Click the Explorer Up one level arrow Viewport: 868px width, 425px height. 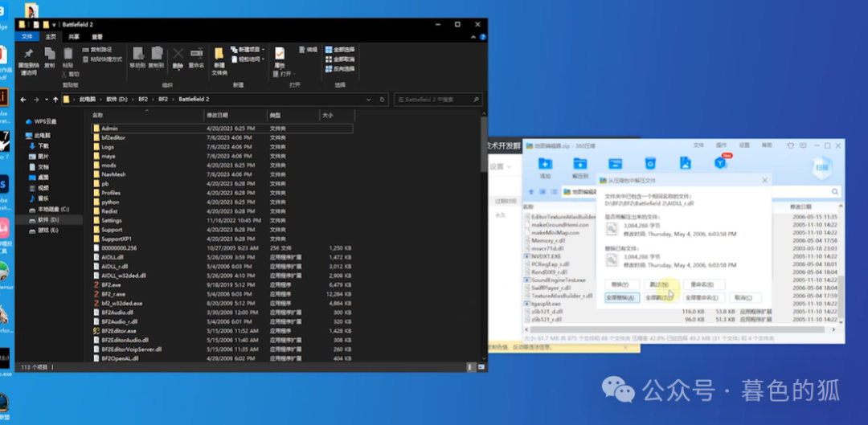(x=55, y=100)
